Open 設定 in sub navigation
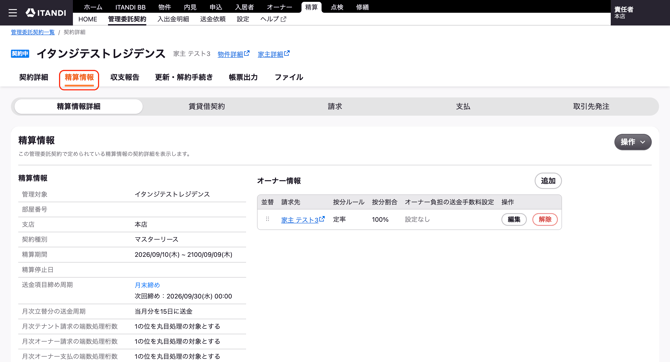Screen dimensions: 670x362 pos(243,19)
